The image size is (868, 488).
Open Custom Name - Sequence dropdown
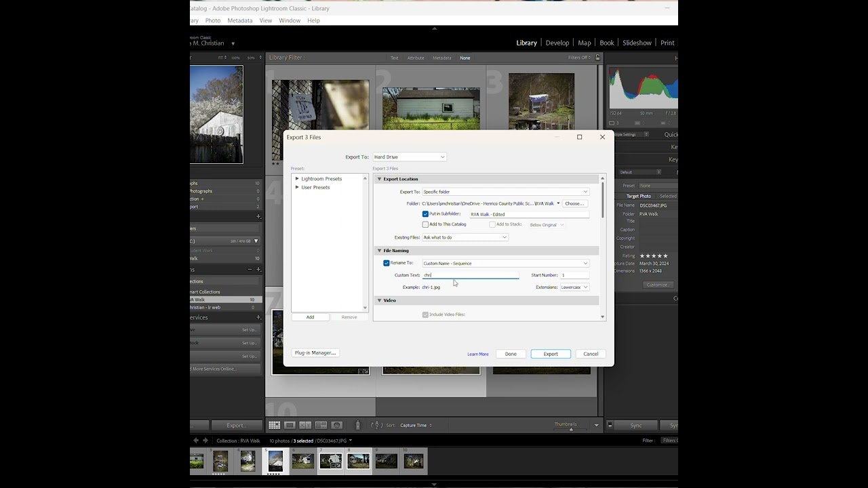pos(505,263)
